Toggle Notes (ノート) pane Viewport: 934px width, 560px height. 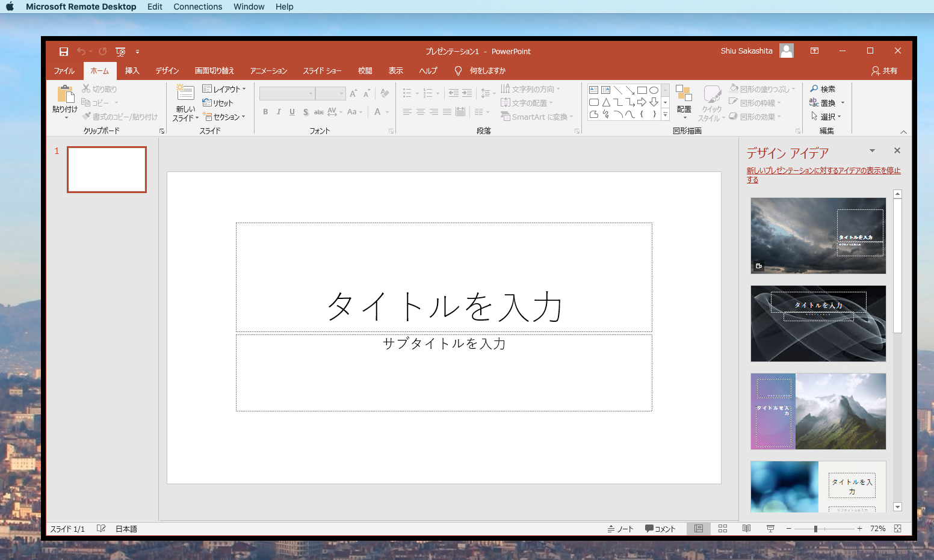pos(620,529)
